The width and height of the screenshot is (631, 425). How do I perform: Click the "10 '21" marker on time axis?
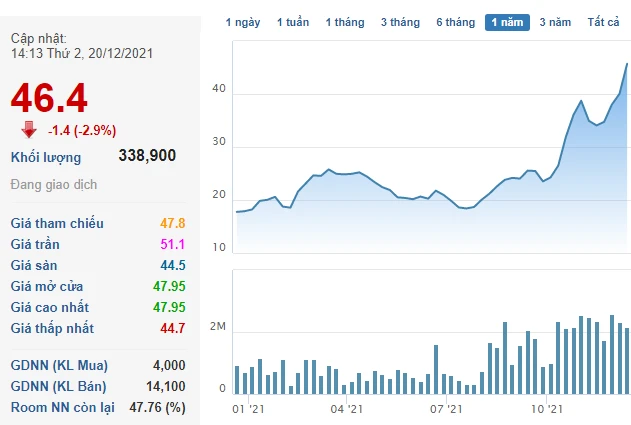coord(547,409)
